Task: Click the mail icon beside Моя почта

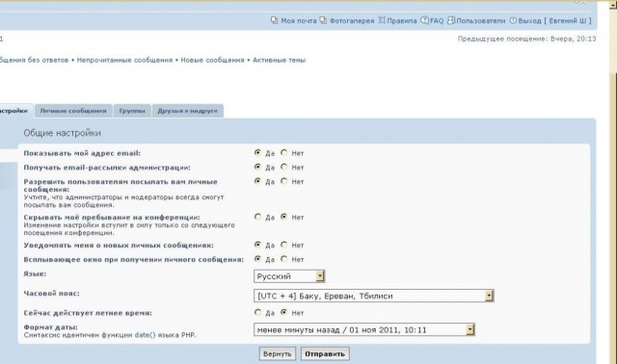Action: click(274, 20)
